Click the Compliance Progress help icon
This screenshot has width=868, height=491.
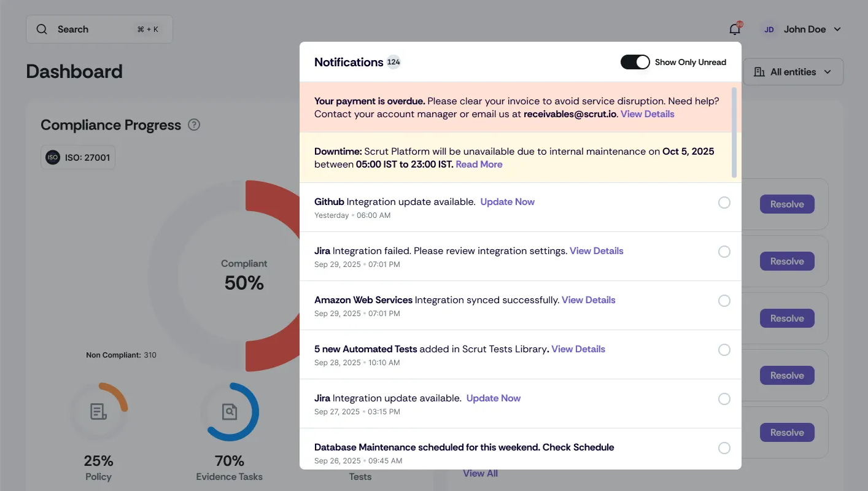pyautogui.click(x=194, y=125)
